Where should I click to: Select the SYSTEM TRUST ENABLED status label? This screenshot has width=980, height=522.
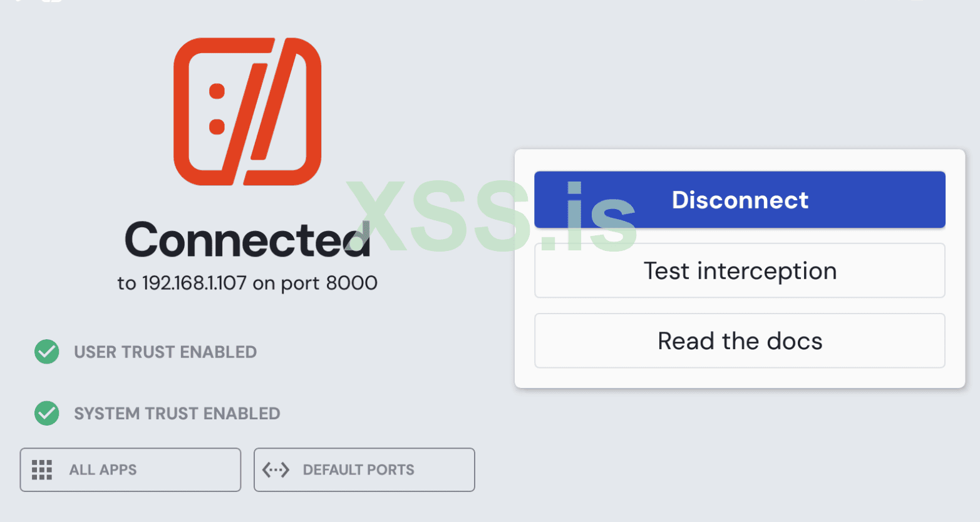point(177,413)
